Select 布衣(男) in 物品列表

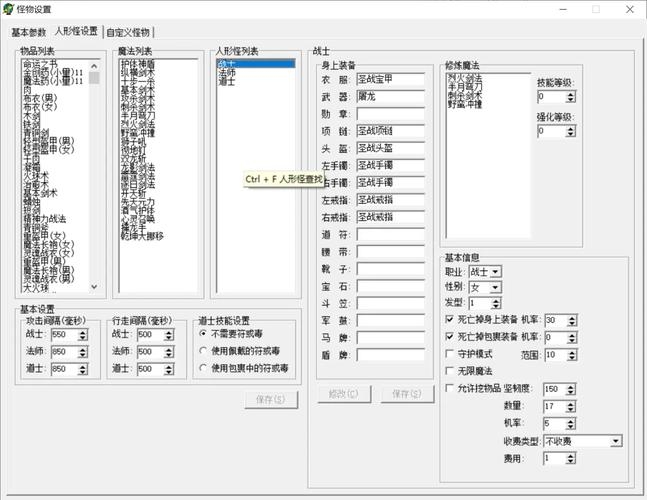tap(40, 98)
